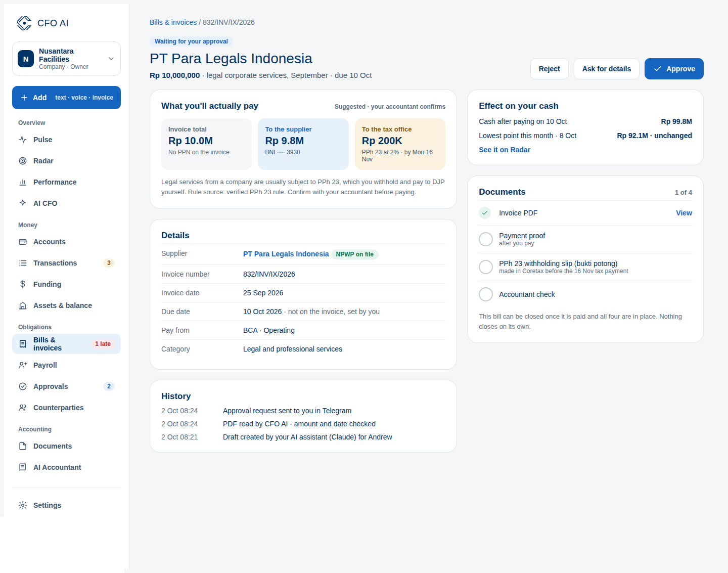Image resolution: width=728 pixels, height=573 pixels.
Task: Open the Counterparties menu item
Action: pos(66,408)
